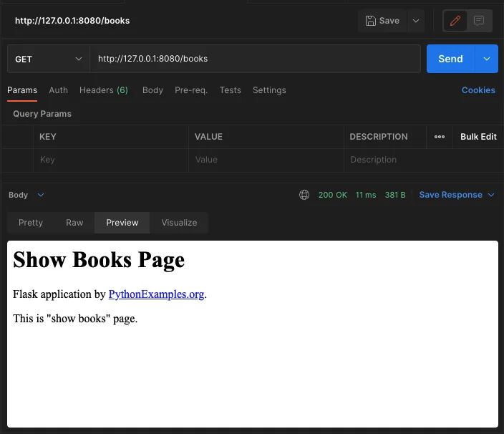Click the Query Params label

tap(42, 114)
